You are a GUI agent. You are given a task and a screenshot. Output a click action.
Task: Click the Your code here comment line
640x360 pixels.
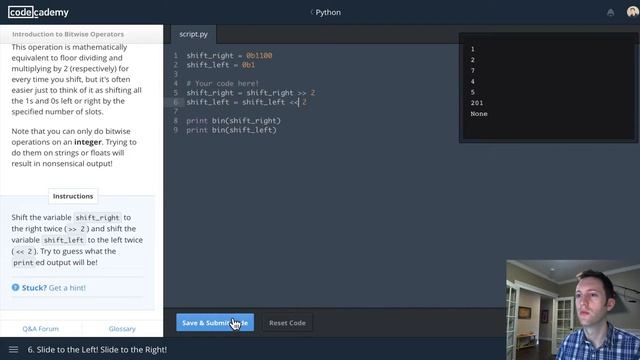222,83
